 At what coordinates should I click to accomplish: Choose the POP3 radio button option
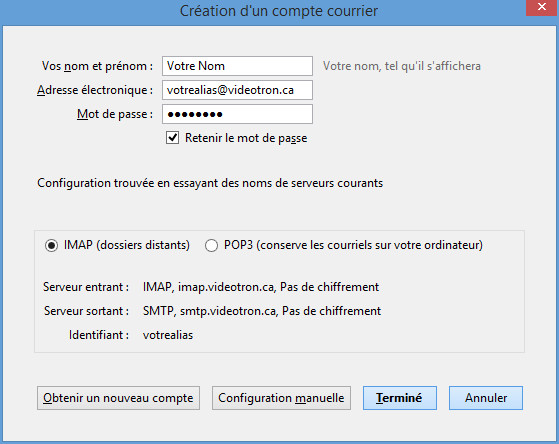pos(211,245)
